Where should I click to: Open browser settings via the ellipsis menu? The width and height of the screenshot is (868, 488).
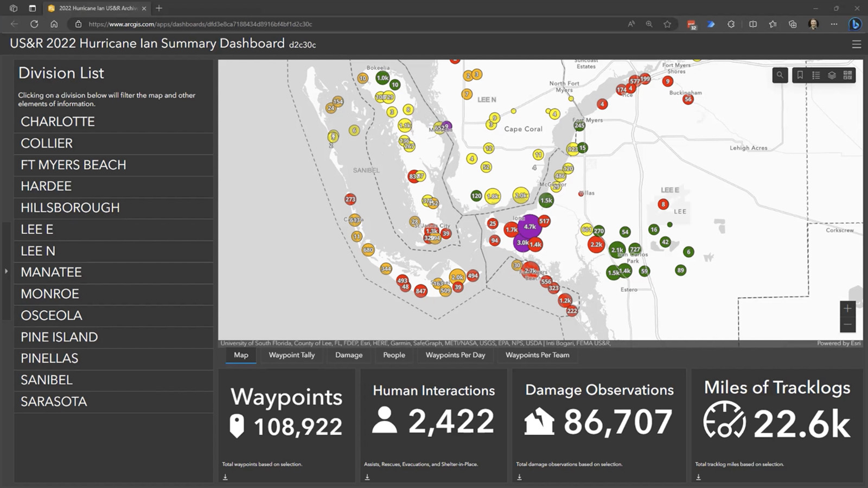tap(834, 24)
